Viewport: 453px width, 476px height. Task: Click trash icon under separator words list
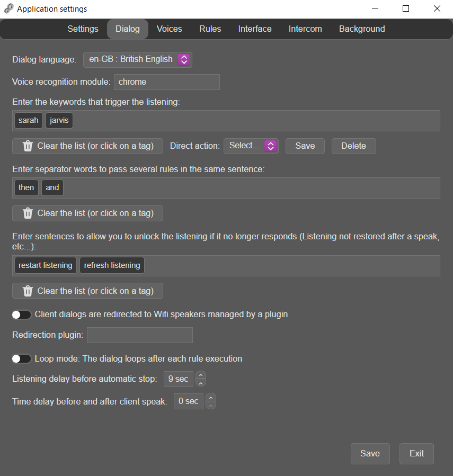[28, 213]
